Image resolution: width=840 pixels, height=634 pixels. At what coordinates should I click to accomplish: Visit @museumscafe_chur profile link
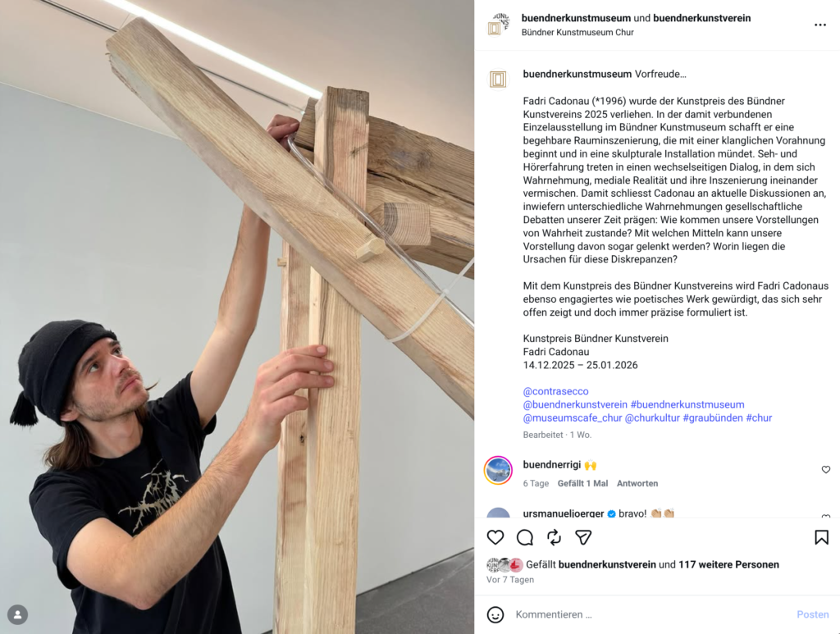(572, 417)
